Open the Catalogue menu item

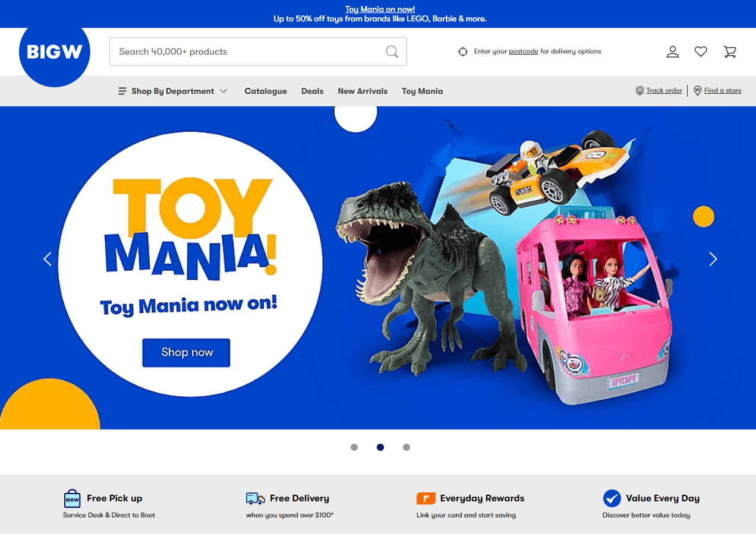coord(266,91)
